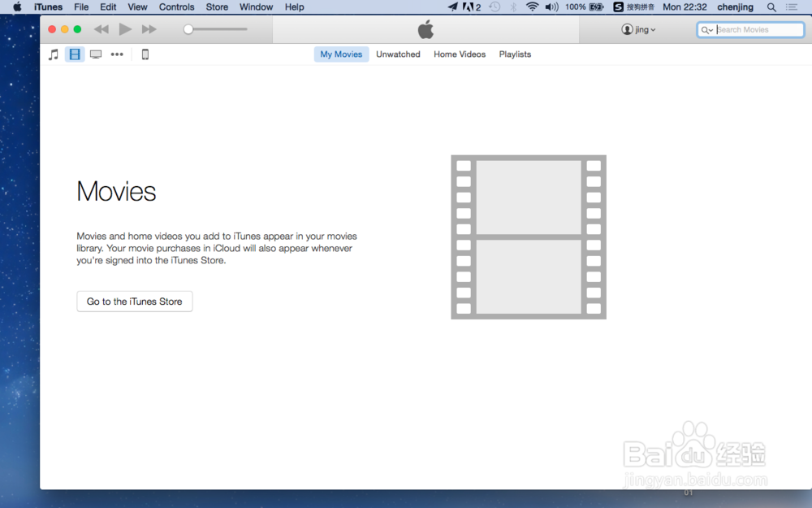Adjust the volume slider knob

click(x=188, y=29)
